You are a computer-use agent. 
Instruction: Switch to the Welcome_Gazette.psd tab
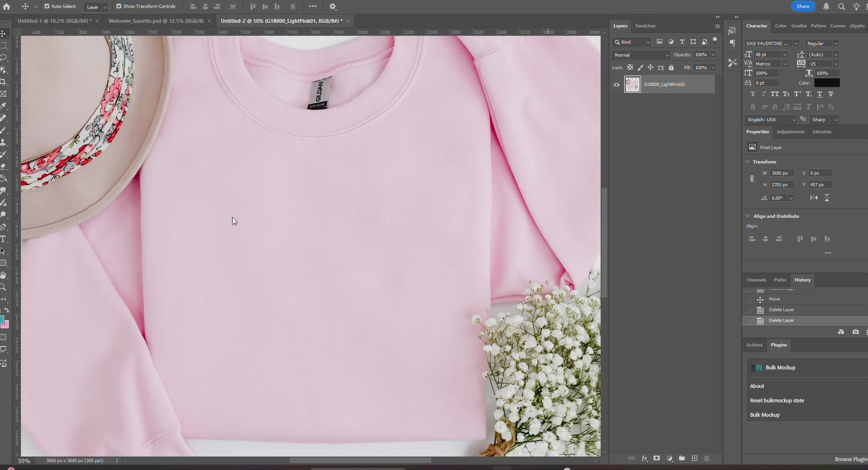(x=156, y=21)
